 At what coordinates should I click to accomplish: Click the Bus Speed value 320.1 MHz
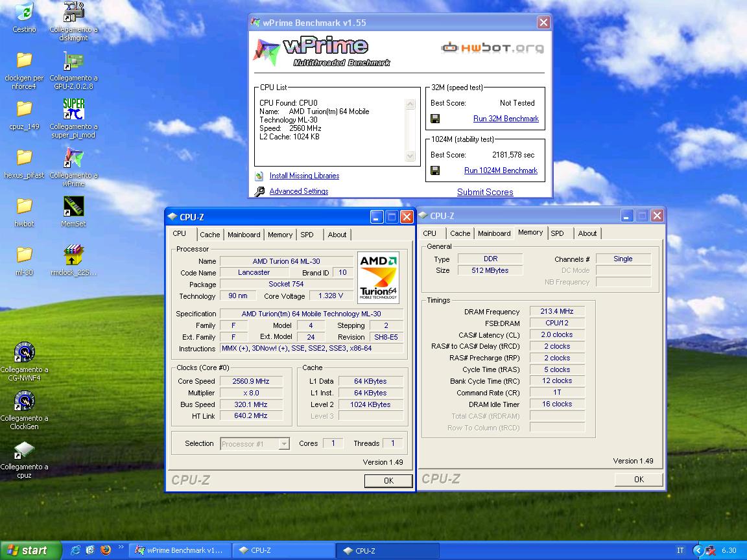[251, 404]
